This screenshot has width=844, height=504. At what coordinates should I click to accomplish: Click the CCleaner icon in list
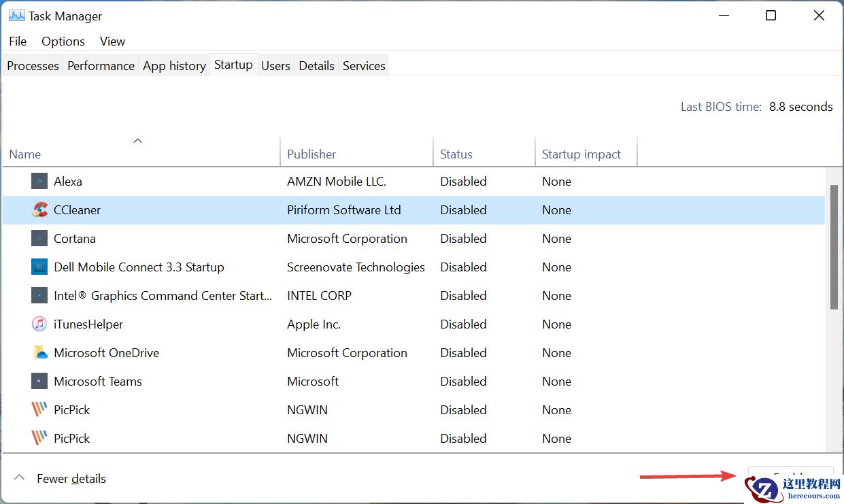coord(39,210)
